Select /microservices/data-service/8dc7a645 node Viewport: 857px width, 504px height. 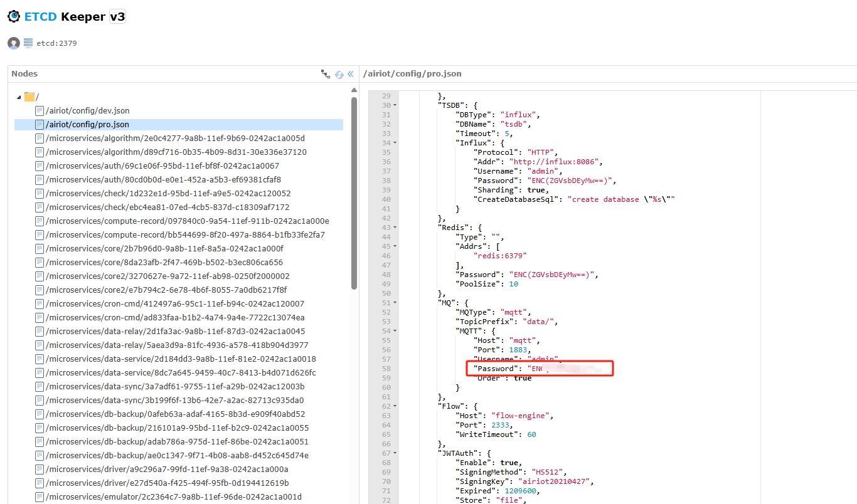point(181,373)
